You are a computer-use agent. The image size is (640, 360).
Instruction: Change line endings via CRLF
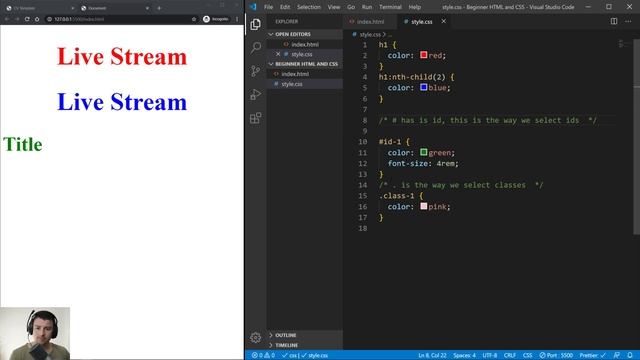coord(510,355)
